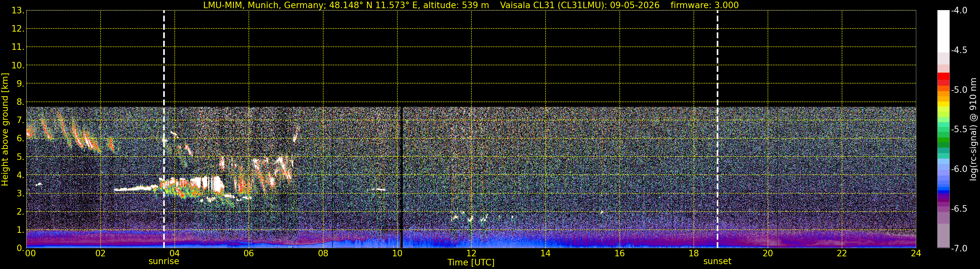Click the dashed sunrise marker line

[164, 129]
